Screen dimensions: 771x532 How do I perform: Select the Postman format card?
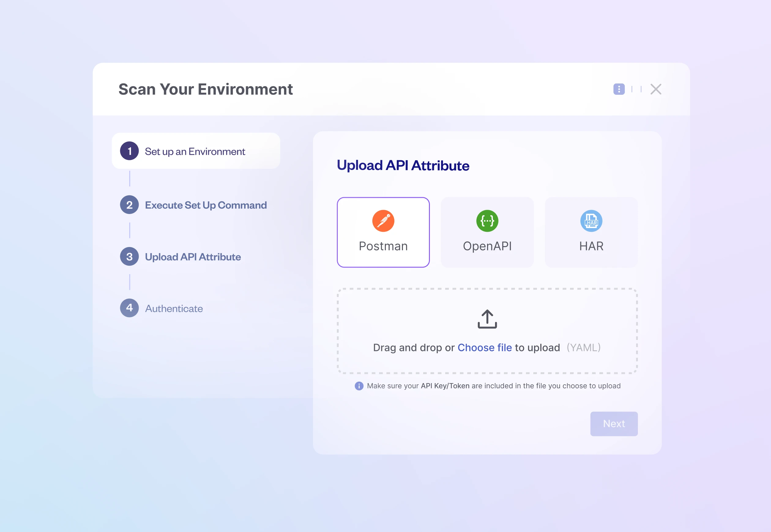pos(383,232)
